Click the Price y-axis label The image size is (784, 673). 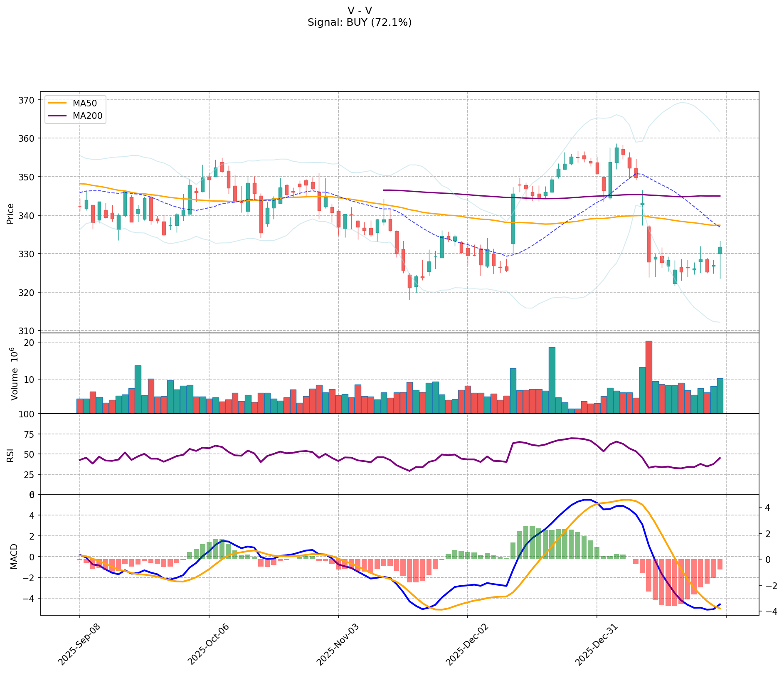[11, 213]
